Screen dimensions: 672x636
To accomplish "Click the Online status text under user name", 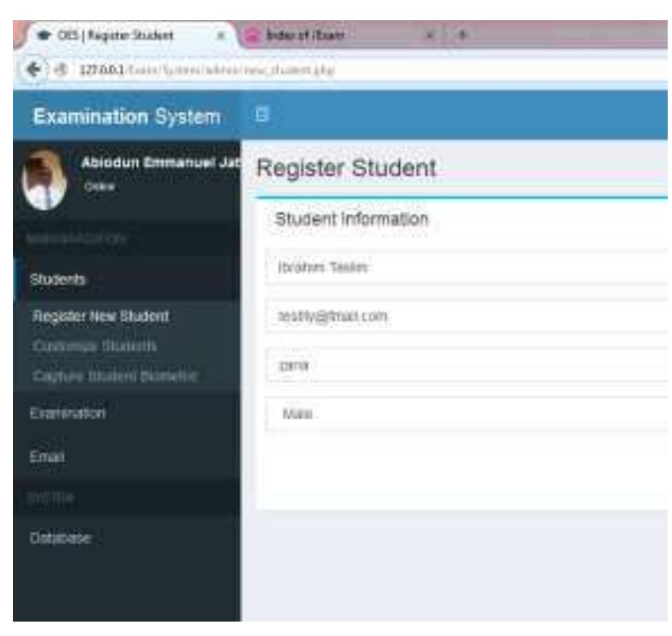I will point(100,186).
